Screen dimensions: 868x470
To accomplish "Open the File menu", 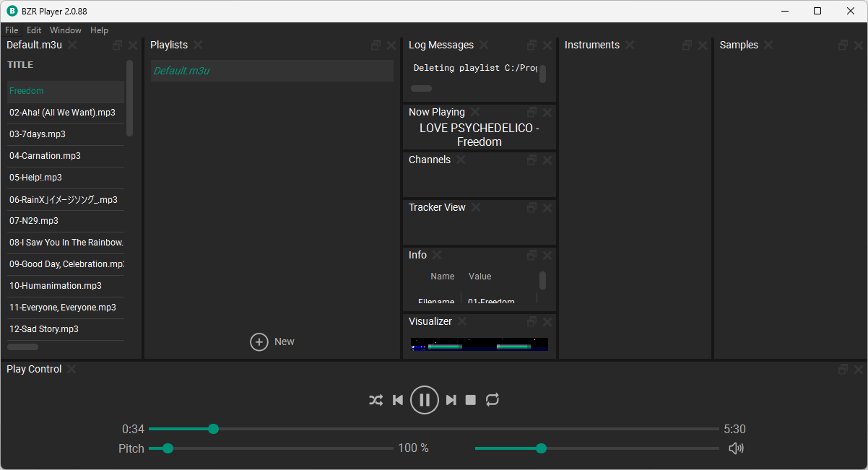I will click(12, 30).
